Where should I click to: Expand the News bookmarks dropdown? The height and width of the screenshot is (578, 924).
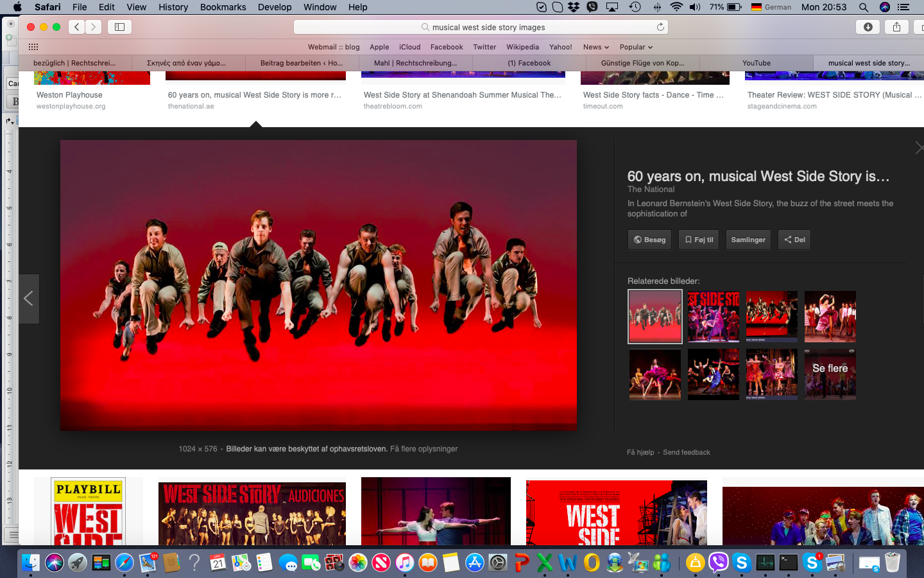[x=596, y=47]
